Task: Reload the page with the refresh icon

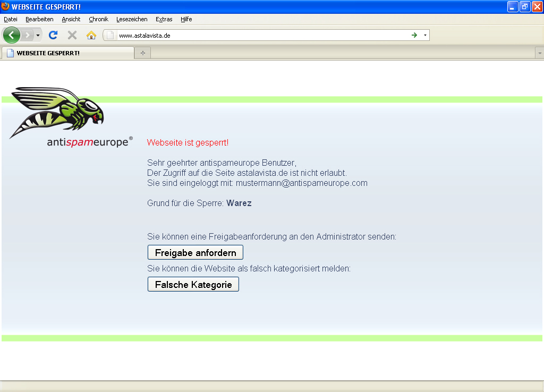Action: 53,35
